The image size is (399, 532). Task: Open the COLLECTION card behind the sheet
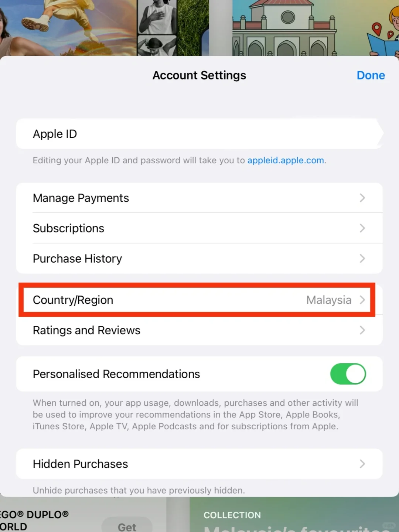point(294,515)
